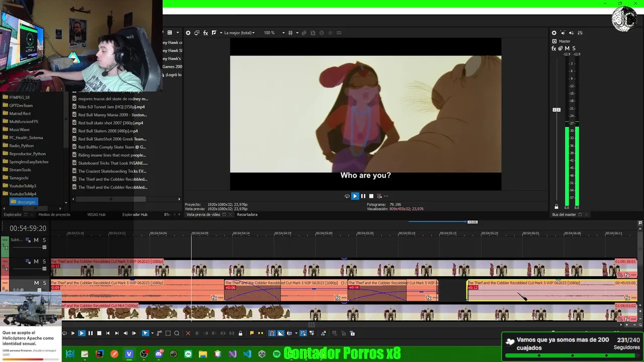Open event FX on bottom video track clip
Screen dimensions: 644x362
point(627,319)
